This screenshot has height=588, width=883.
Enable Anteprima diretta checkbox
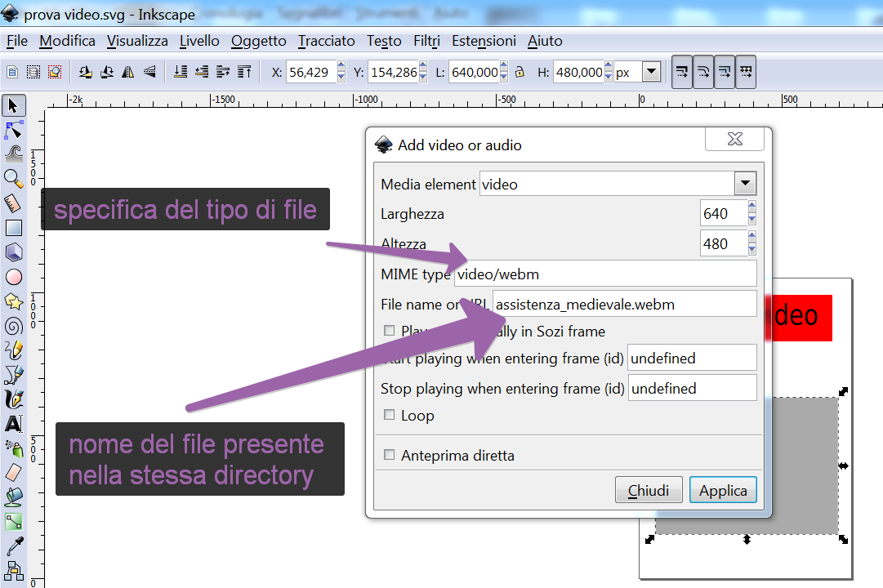pos(389,455)
